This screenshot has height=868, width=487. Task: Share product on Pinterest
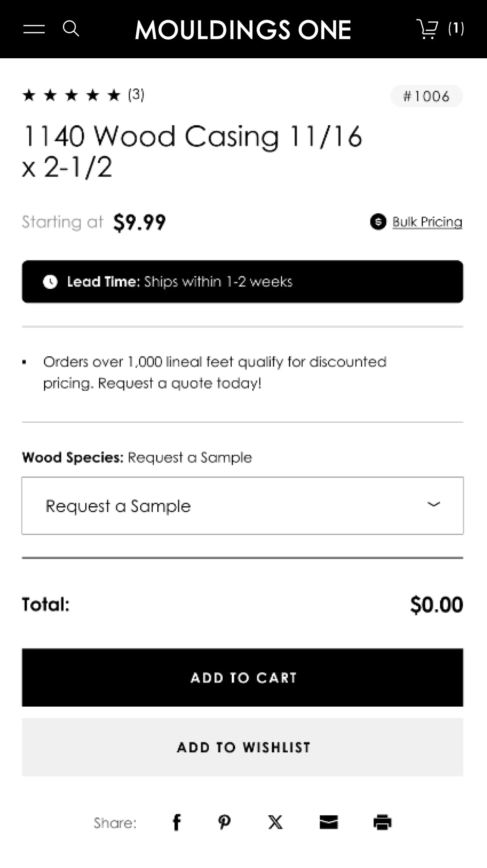pyautogui.click(x=224, y=822)
